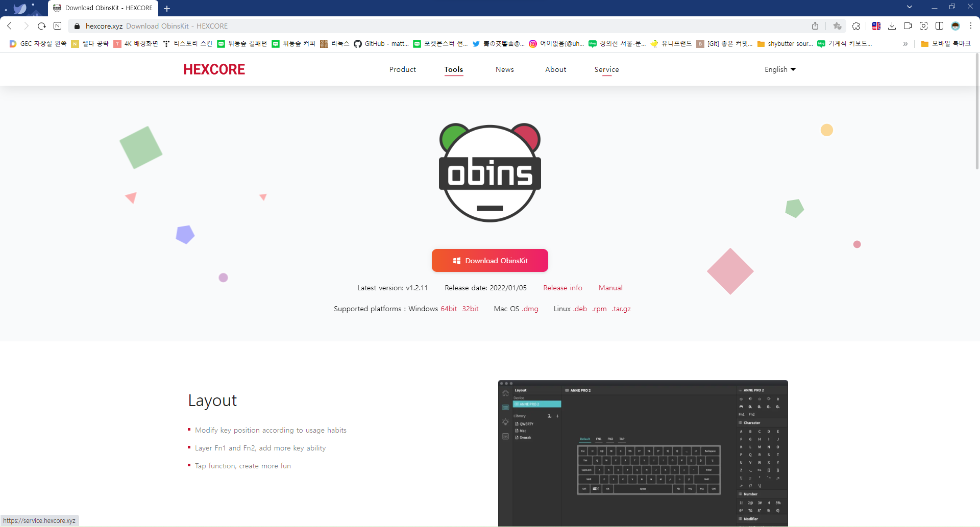
Task: Open the 절다 공략 bookmark
Action: pyautogui.click(x=90, y=44)
